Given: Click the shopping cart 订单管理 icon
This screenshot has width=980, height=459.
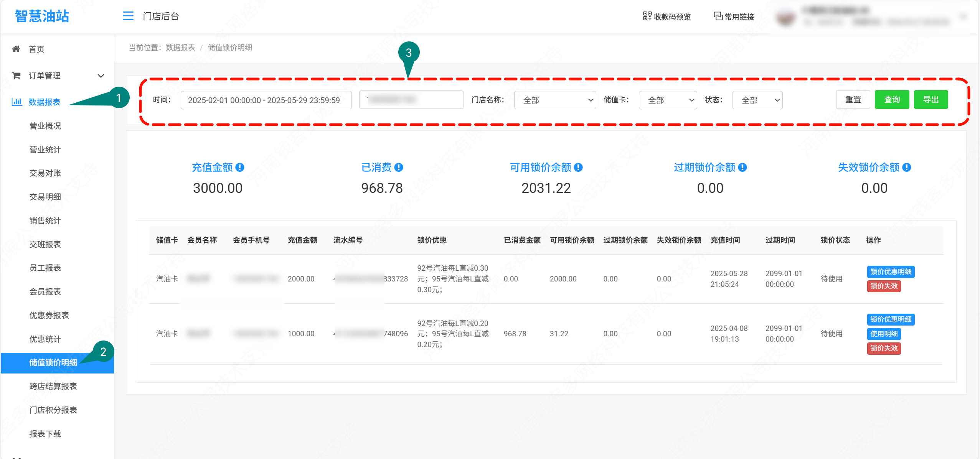Looking at the screenshot, I should click(x=16, y=76).
